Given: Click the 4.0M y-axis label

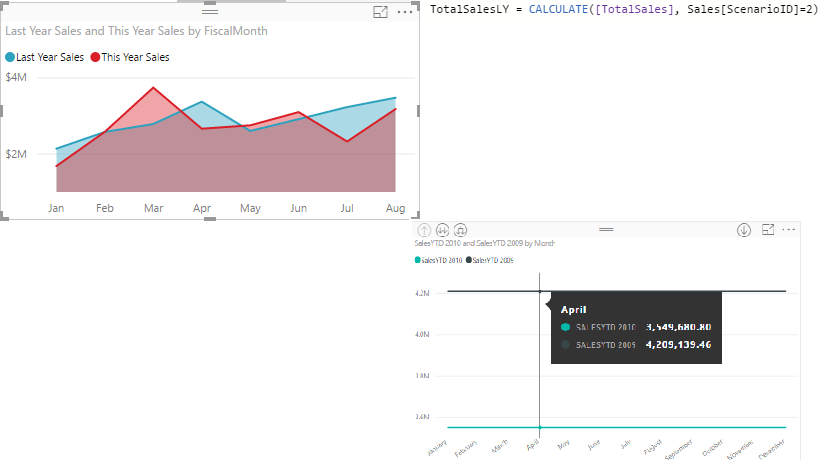Looking at the screenshot, I should point(422,334).
